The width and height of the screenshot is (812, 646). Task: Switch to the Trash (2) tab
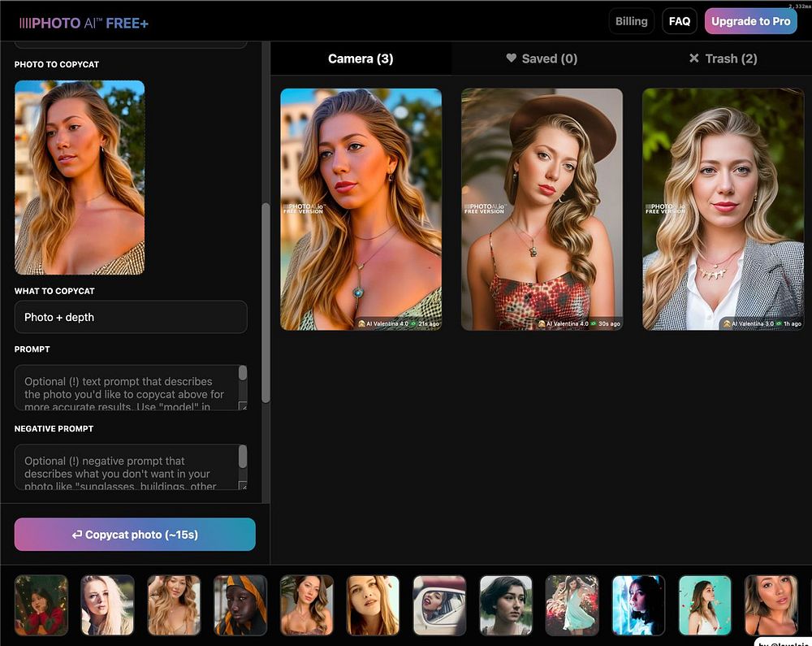click(x=723, y=59)
